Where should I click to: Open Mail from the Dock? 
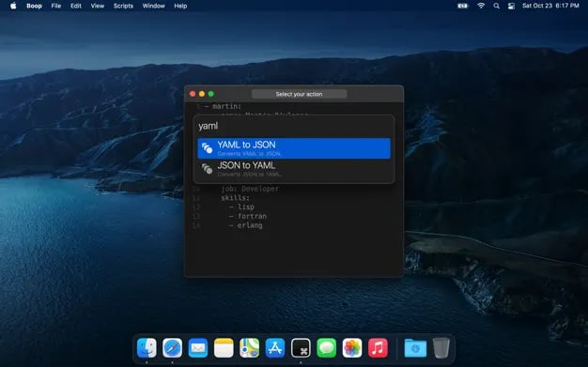(198, 348)
